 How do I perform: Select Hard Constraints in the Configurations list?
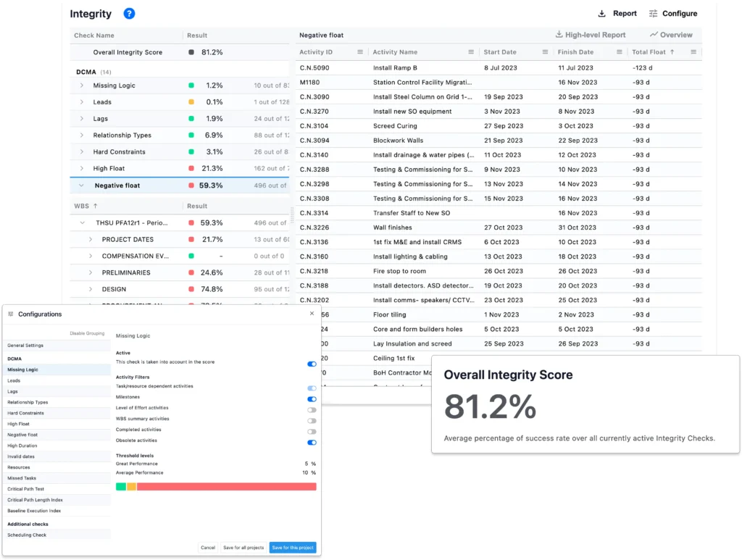28,414
